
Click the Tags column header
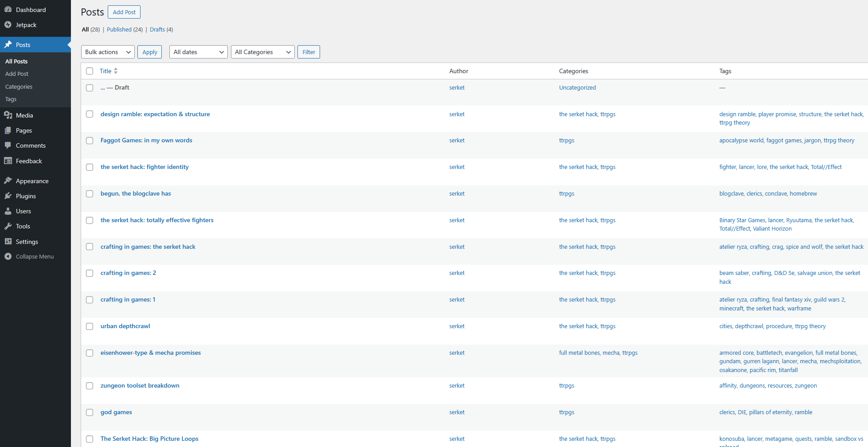pyautogui.click(x=725, y=71)
